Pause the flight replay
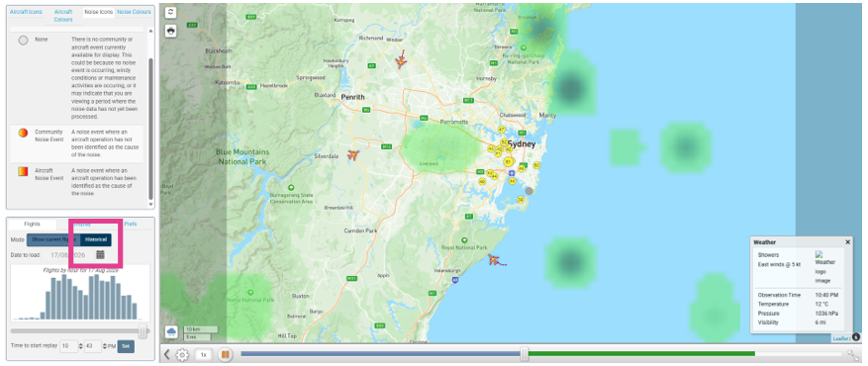Image resolution: width=868 pixels, height=366 pixels. click(x=226, y=354)
